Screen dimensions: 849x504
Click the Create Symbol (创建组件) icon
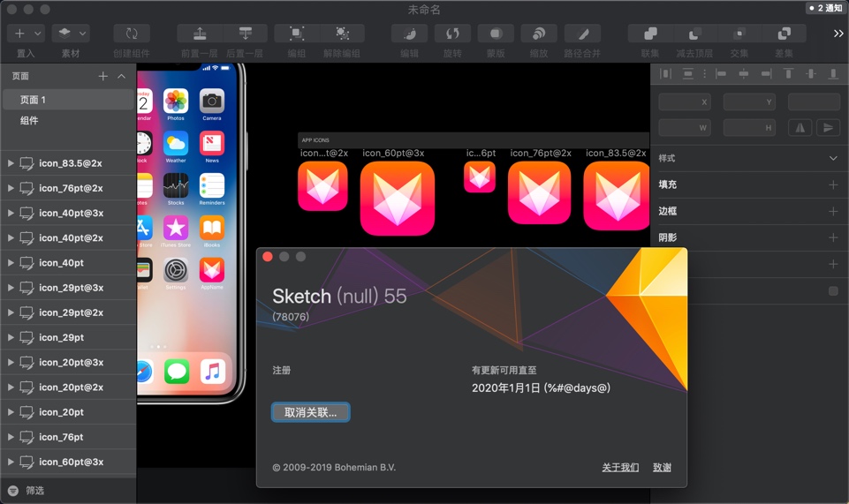pos(132,34)
